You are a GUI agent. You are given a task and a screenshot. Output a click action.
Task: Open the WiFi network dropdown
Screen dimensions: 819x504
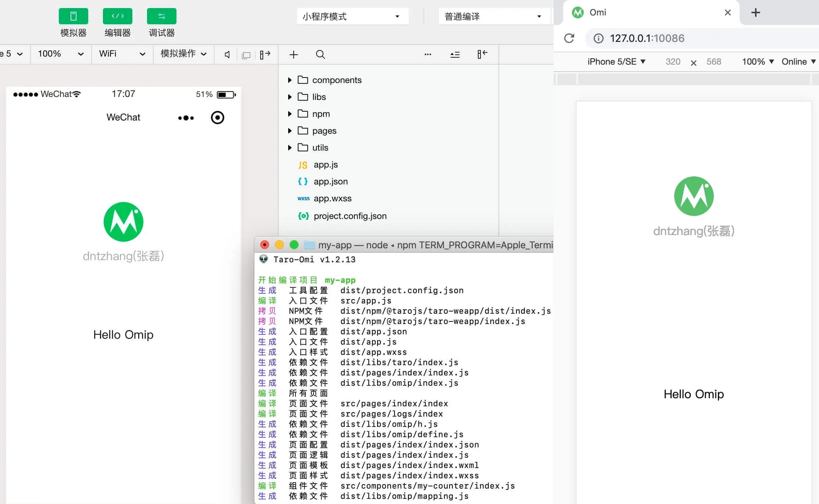click(122, 54)
